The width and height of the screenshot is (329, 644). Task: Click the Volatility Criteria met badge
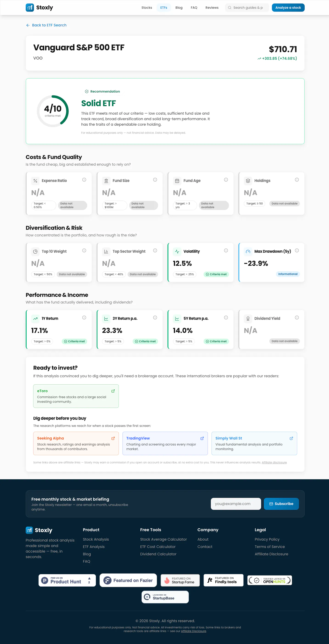(x=216, y=274)
